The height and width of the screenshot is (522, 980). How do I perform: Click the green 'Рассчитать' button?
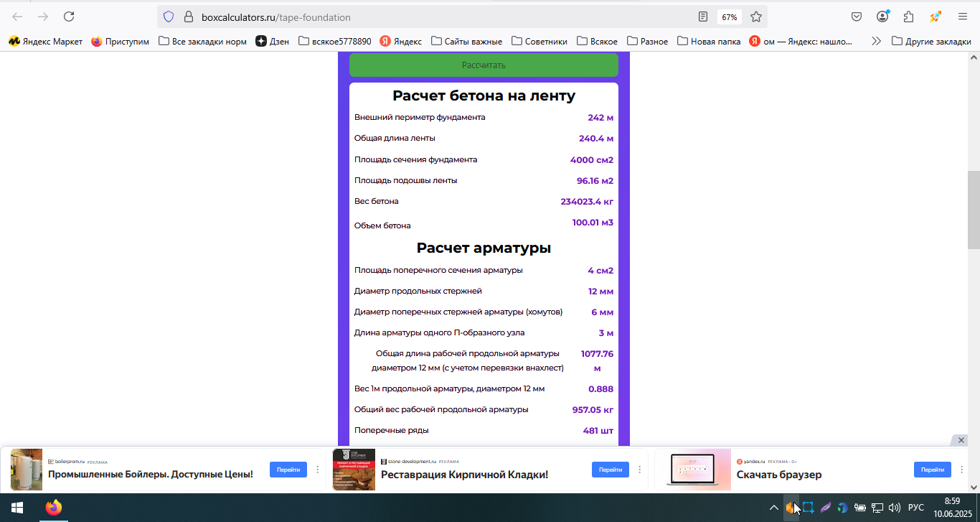pos(484,65)
